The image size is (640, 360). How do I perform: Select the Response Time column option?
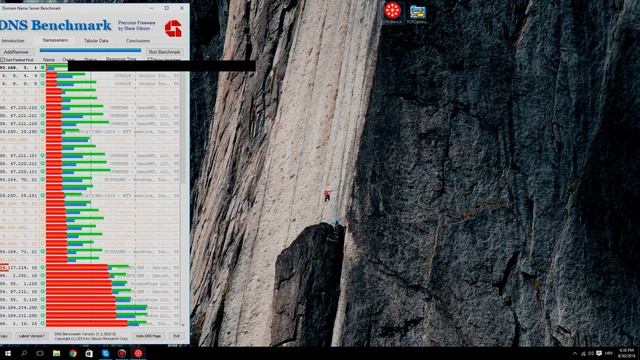pyautogui.click(x=121, y=59)
